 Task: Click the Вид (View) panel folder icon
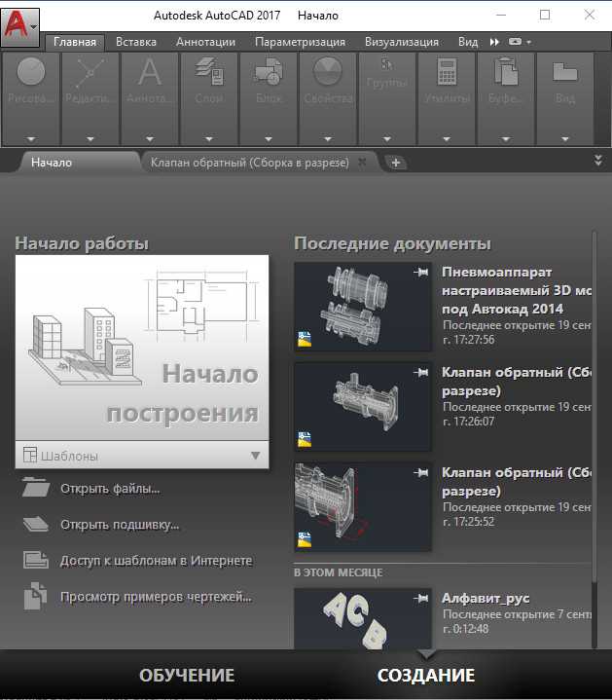point(565,71)
